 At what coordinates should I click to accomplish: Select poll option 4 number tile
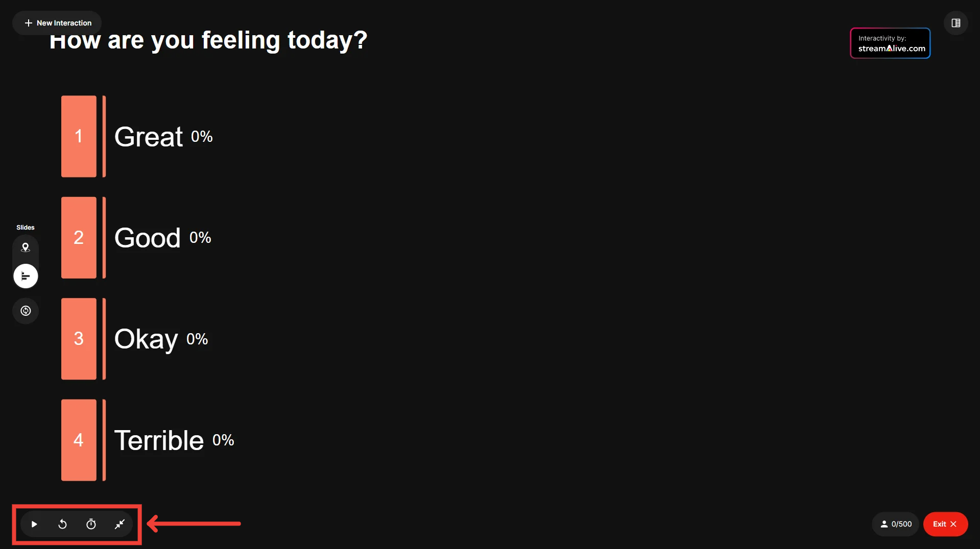(79, 440)
